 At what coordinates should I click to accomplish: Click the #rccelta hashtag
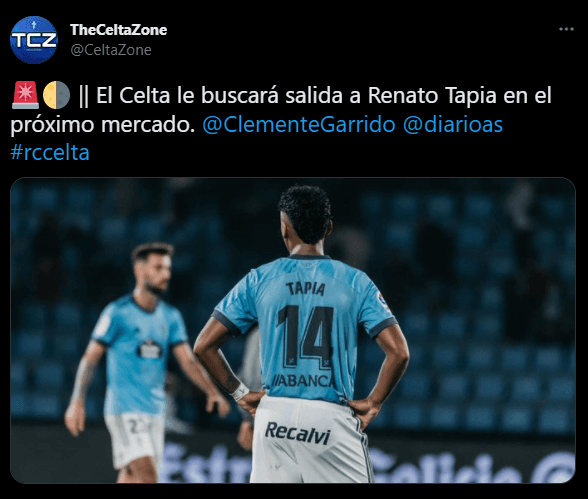[50, 152]
